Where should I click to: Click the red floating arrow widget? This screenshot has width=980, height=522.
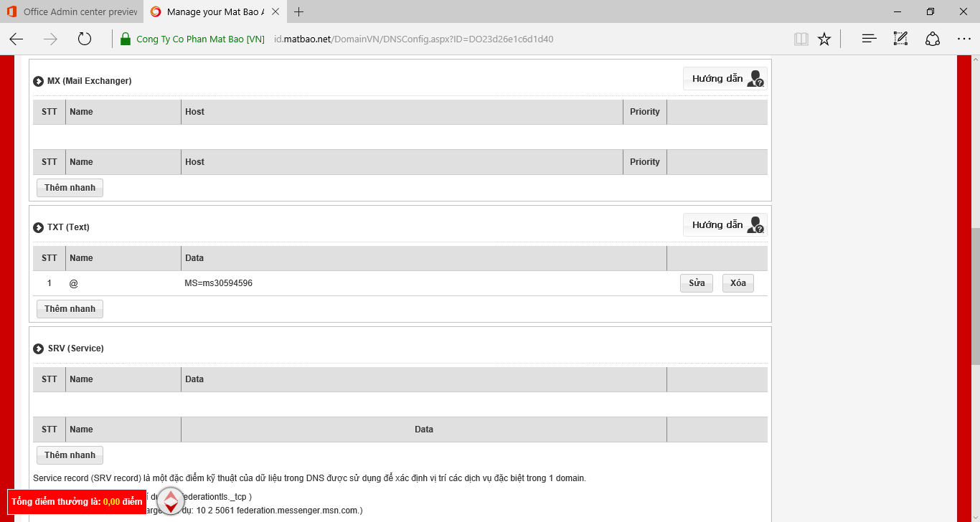[x=171, y=500]
